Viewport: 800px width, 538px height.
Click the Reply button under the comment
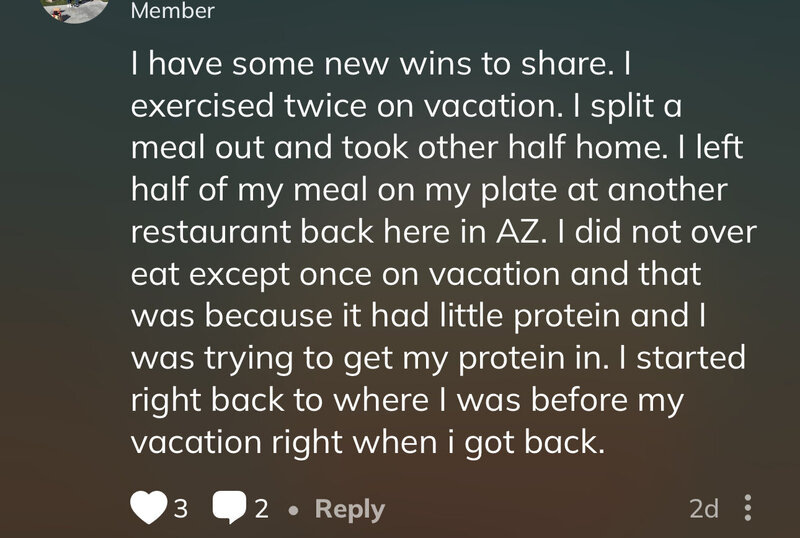[x=349, y=509]
